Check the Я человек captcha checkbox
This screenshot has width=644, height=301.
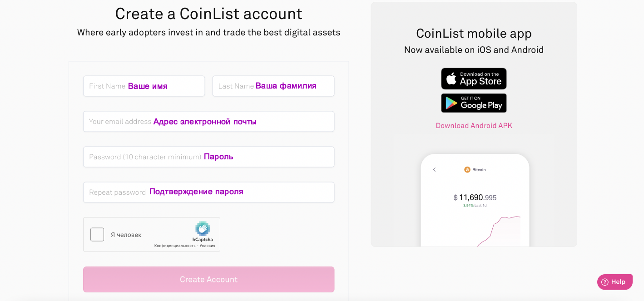point(97,234)
